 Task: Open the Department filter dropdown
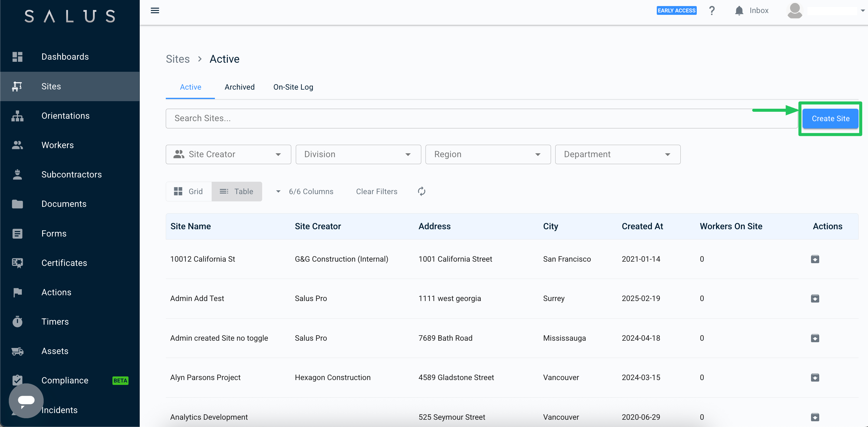(x=618, y=154)
